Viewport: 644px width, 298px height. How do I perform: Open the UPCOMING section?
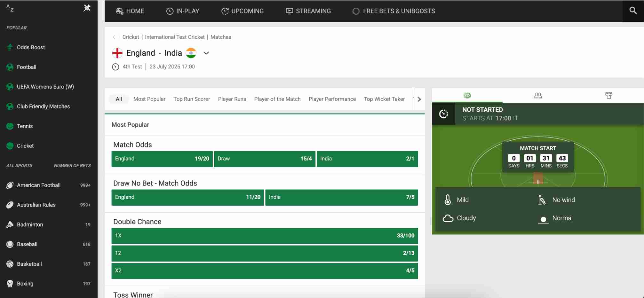point(242,11)
